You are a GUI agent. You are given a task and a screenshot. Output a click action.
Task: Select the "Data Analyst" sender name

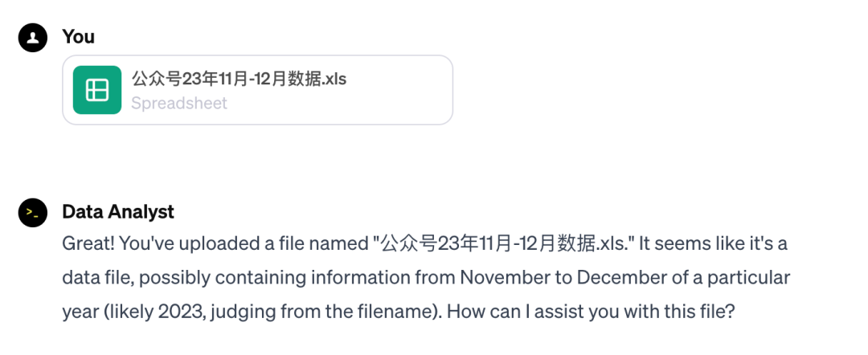[118, 212]
